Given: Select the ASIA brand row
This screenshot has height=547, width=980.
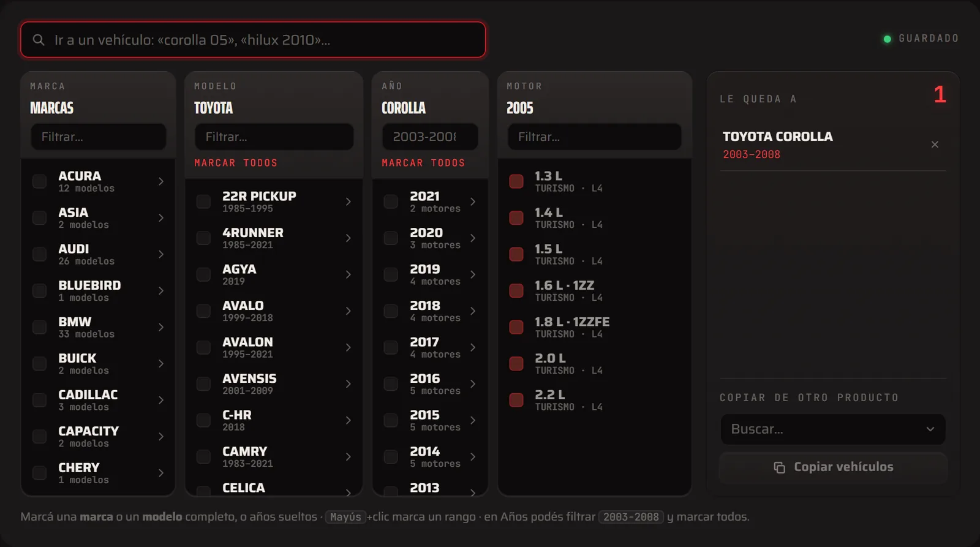Looking at the screenshot, I should [x=99, y=218].
